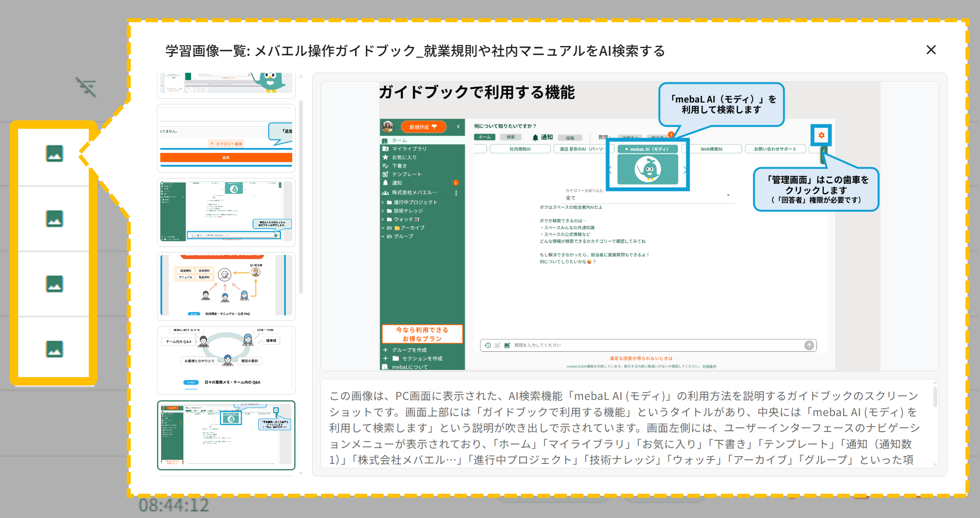Image resolution: width=980 pixels, height=518 pixels.
Task: Click the large ガイドブックで利用する機能 preview image
Action: [x=630, y=226]
